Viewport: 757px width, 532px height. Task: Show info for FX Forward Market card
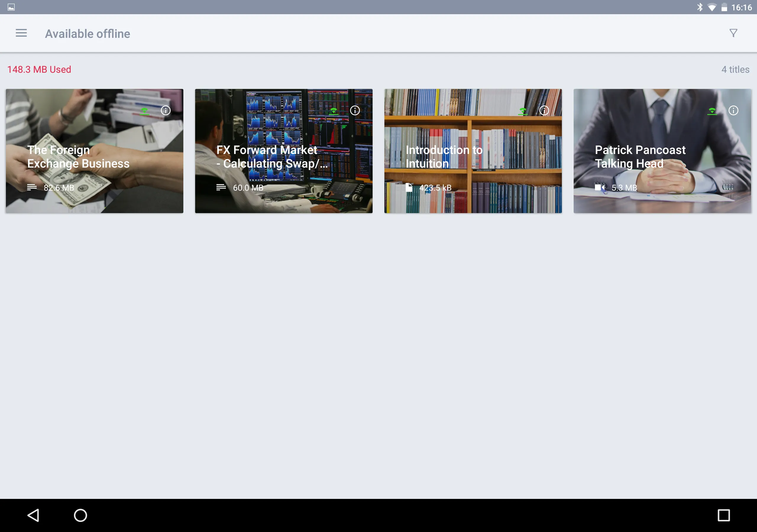click(x=355, y=111)
